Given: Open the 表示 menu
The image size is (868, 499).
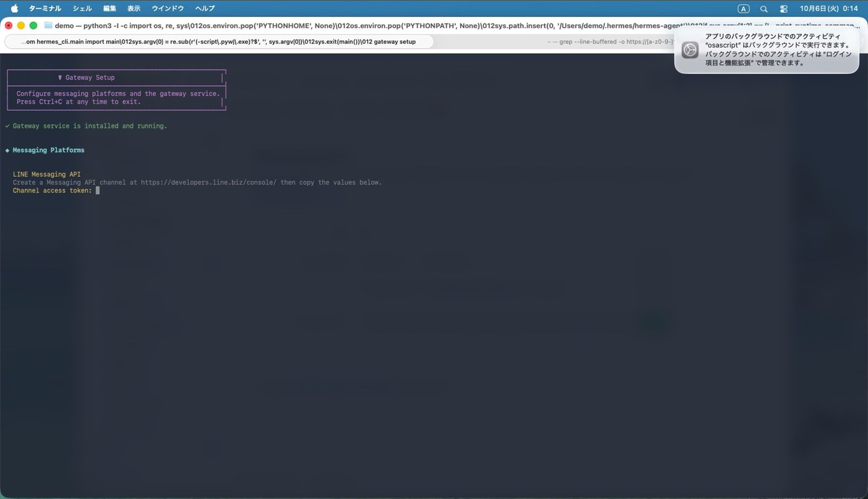Looking at the screenshot, I should [134, 9].
